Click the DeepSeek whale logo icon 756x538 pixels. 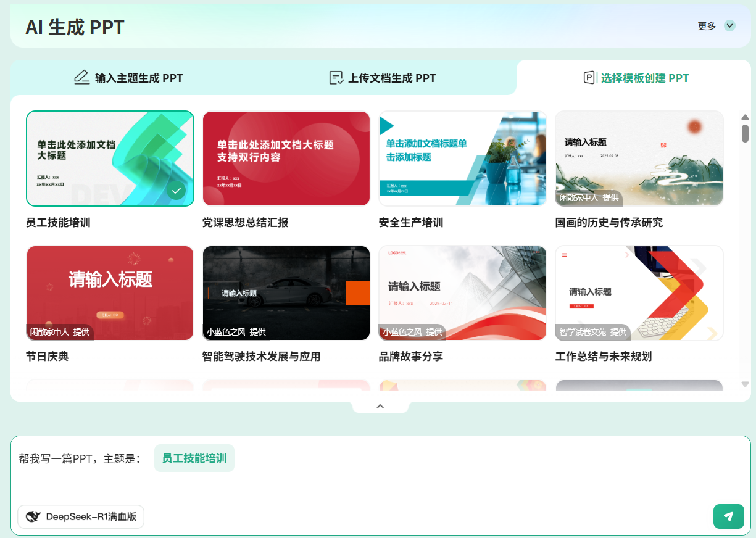[x=34, y=517]
